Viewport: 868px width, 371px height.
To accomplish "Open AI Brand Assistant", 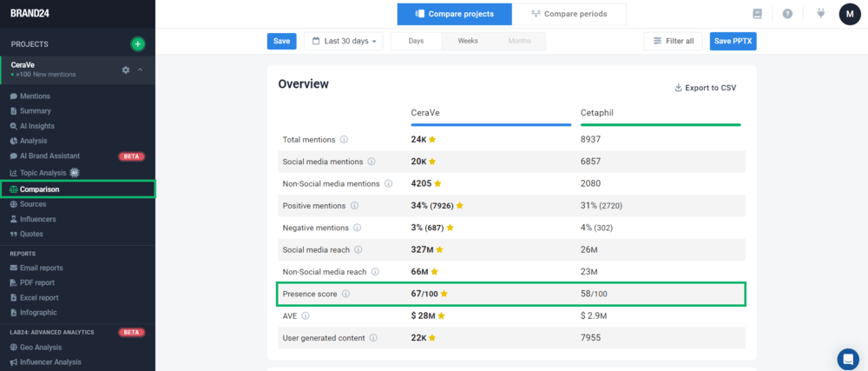I will pyautogui.click(x=49, y=156).
